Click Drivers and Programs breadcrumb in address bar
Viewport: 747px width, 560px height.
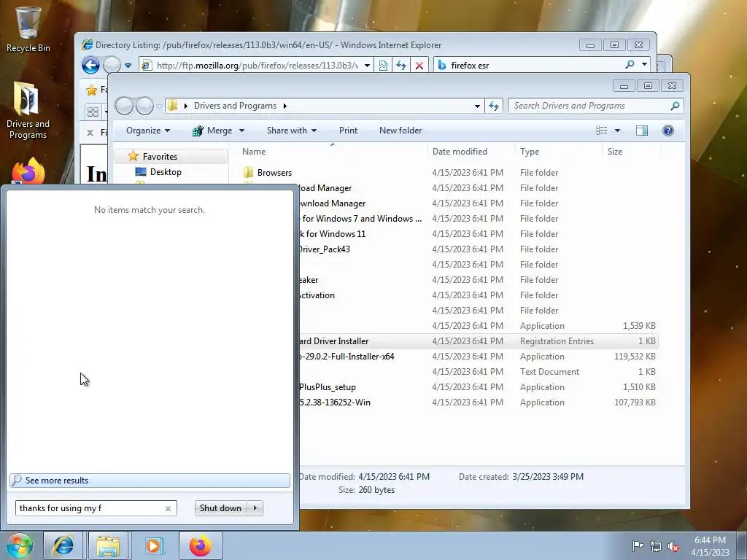235,106
